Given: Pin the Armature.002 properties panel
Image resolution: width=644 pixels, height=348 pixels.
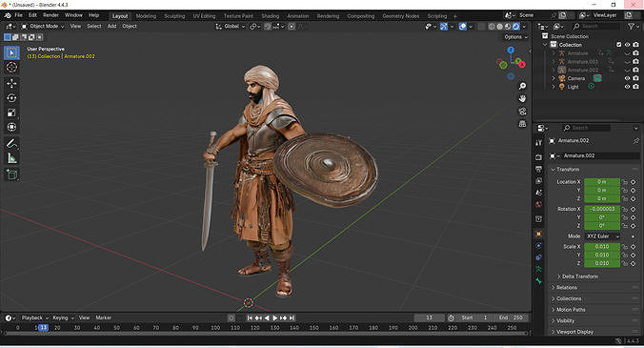Looking at the screenshot, I should coord(636,140).
